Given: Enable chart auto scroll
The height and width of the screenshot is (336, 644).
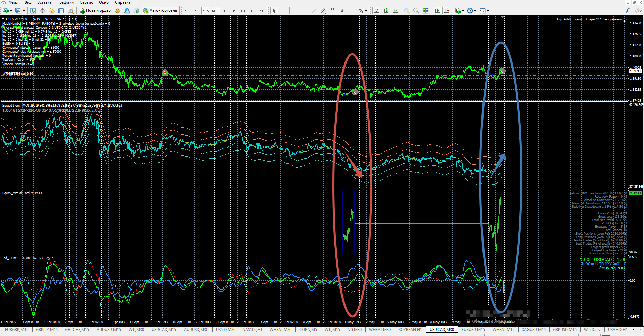Looking at the screenshot, I should (437, 11).
